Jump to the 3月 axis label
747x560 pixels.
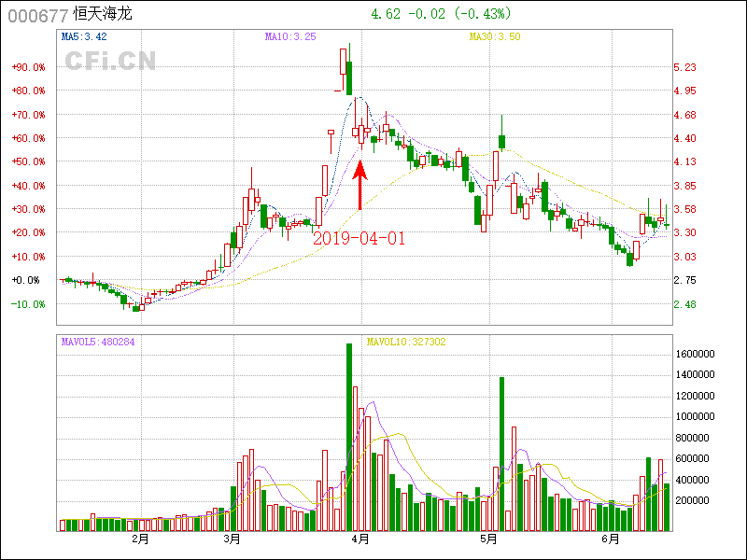233,539
